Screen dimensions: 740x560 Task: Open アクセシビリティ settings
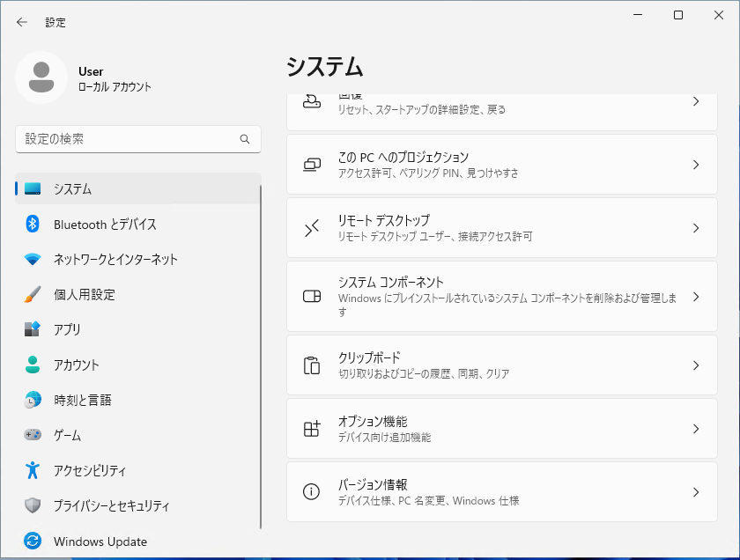point(137,470)
